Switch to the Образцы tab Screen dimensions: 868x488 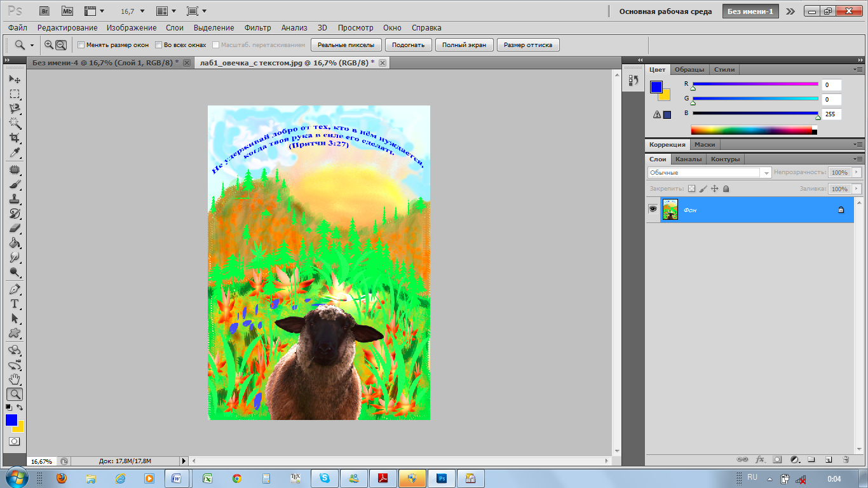[689, 69]
